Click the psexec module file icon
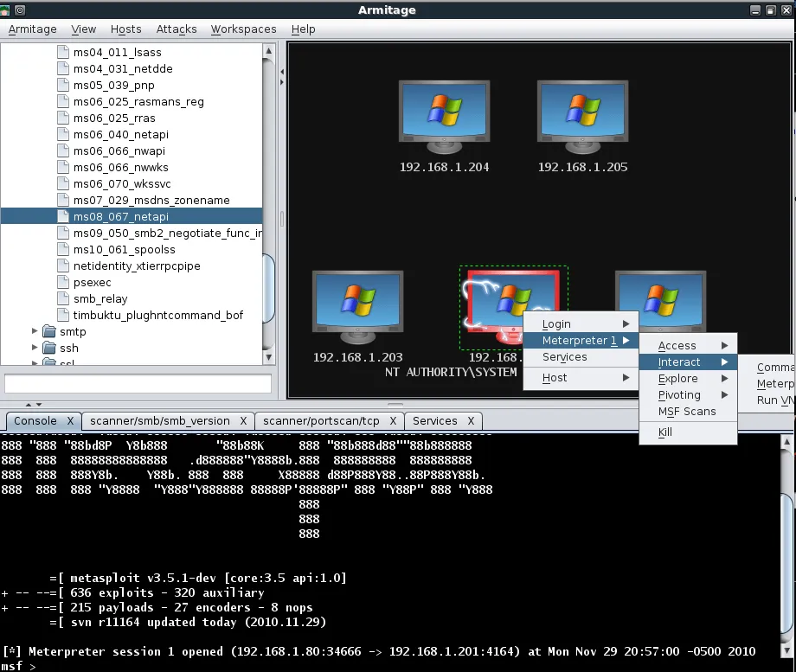Image resolution: width=796 pixels, height=672 pixels. [62, 283]
